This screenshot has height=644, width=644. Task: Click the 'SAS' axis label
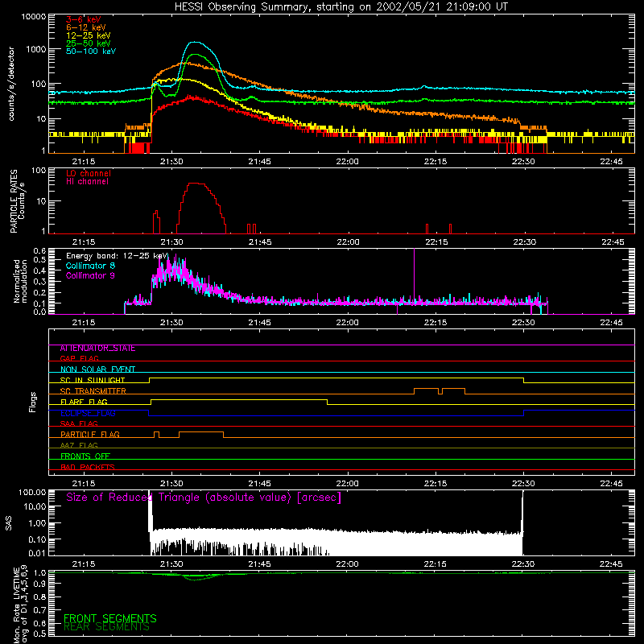9,523
